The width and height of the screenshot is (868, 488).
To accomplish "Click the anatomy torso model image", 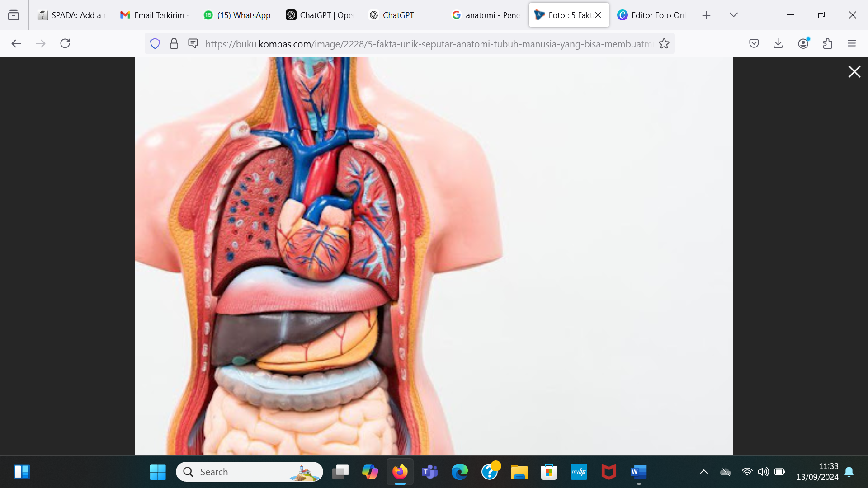I will (434, 256).
